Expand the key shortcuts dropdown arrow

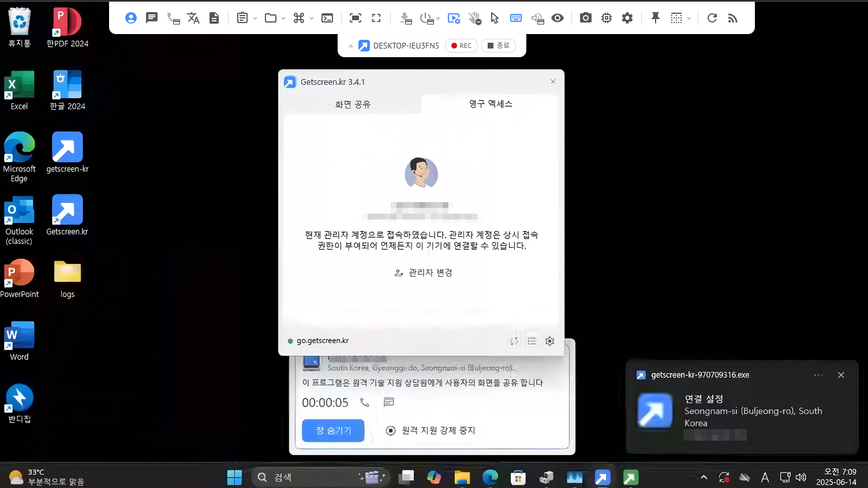point(312,18)
